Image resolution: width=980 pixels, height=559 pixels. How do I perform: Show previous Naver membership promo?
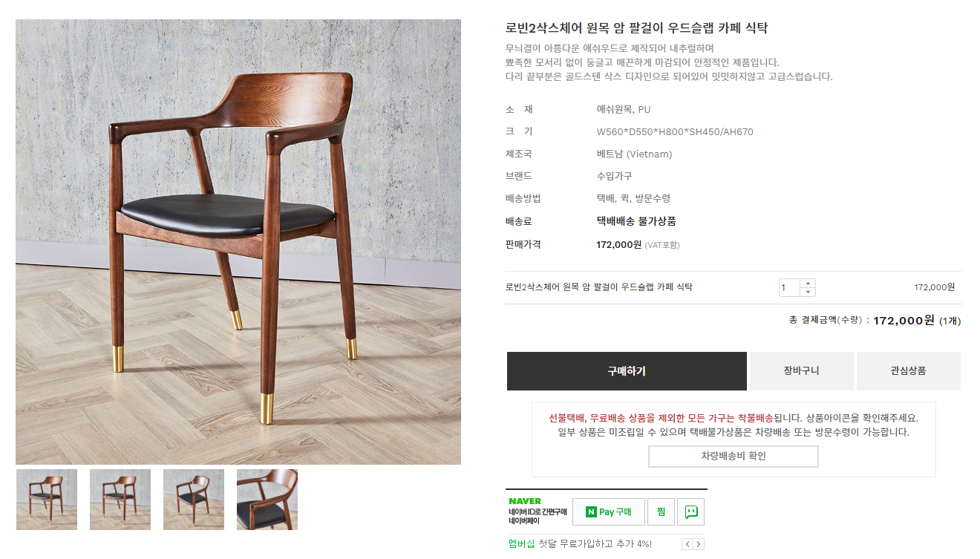click(687, 544)
